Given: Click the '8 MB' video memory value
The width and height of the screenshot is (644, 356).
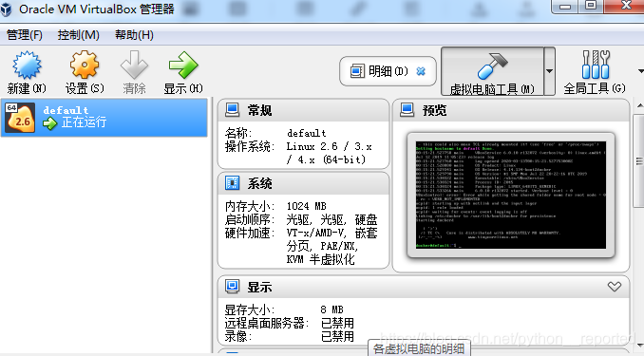Looking at the screenshot, I should pos(331,309).
